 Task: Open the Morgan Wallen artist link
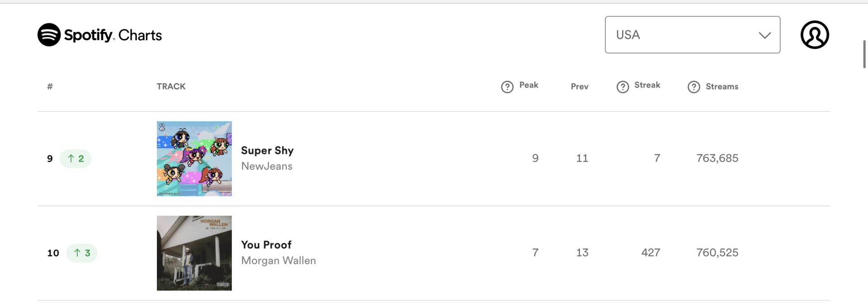click(x=278, y=260)
